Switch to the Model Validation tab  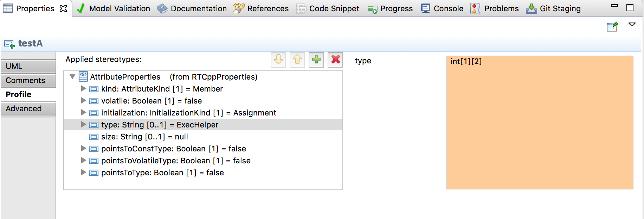[113, 8]
